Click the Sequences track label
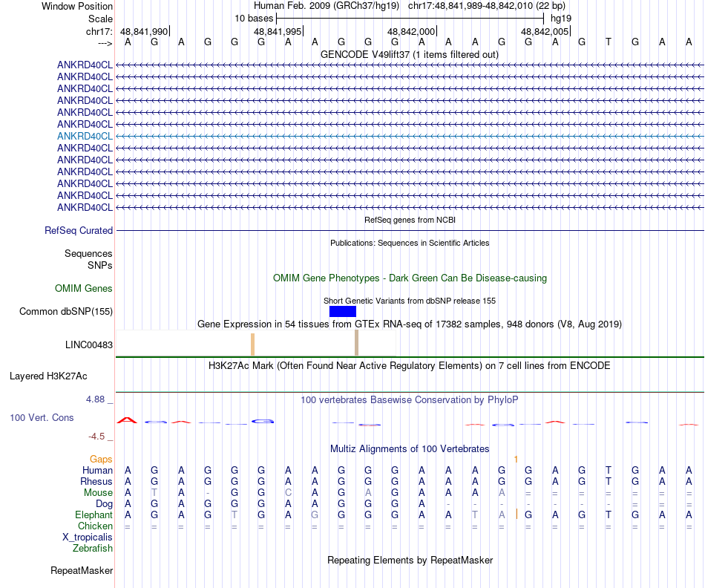 pos(88,253)
